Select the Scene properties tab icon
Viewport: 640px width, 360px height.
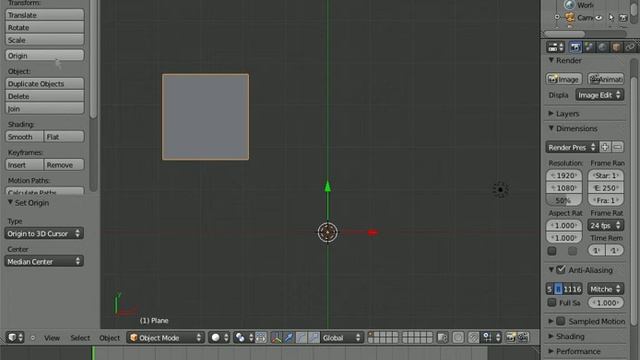(x=589, y=47)
